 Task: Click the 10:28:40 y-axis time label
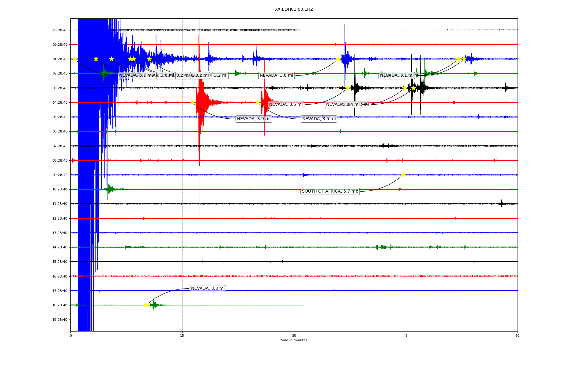pos(60,189)
